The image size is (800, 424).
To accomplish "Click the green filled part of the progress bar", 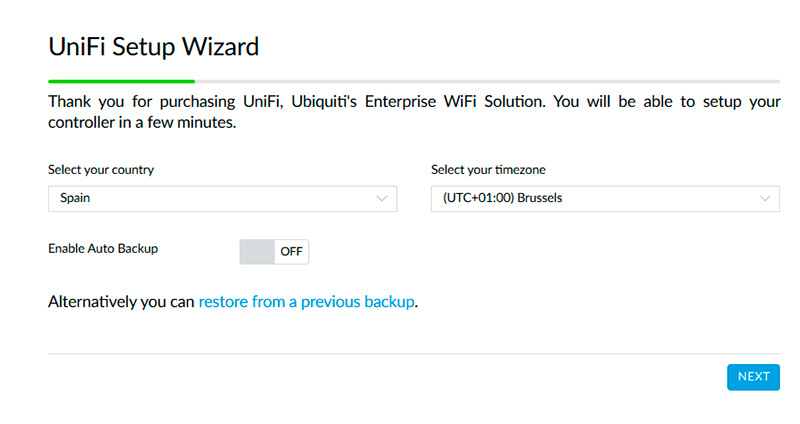I will [x=121, y=80].
